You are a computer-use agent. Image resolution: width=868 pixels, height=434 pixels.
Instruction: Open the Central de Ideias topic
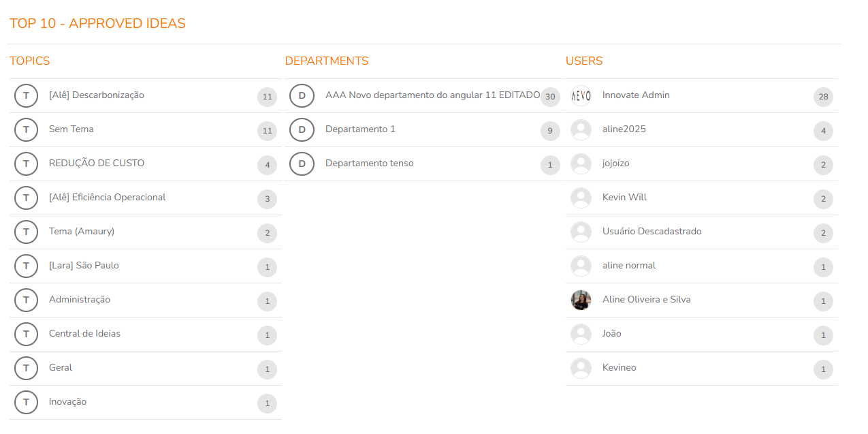click(x=145, y=335)
